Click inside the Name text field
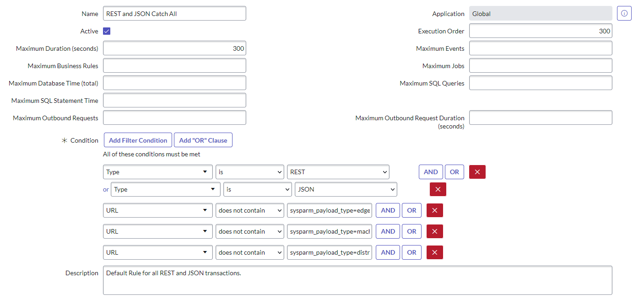 coord(174,14)
